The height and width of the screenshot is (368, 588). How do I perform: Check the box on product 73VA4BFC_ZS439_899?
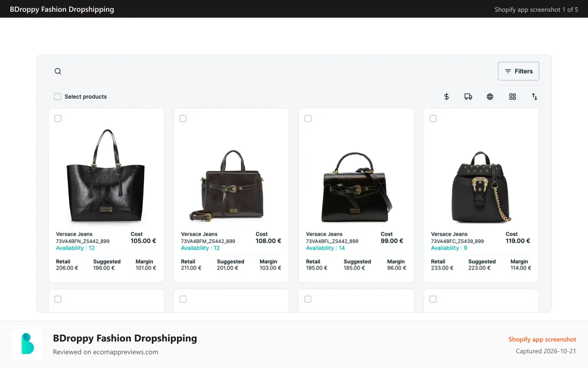[433, 118]
